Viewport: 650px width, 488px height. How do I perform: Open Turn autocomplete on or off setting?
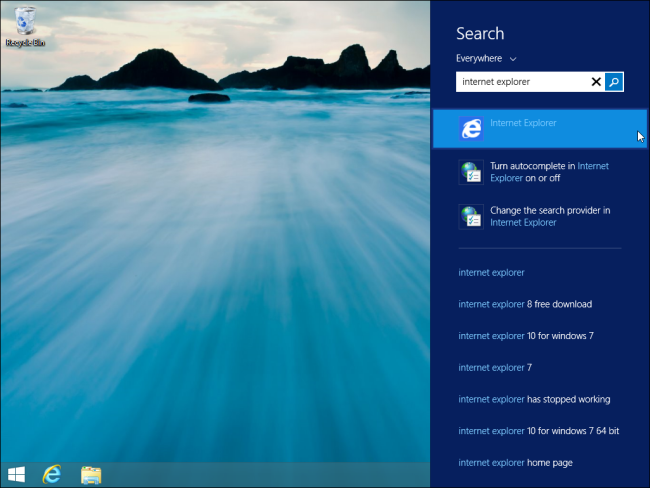[549, 172]
